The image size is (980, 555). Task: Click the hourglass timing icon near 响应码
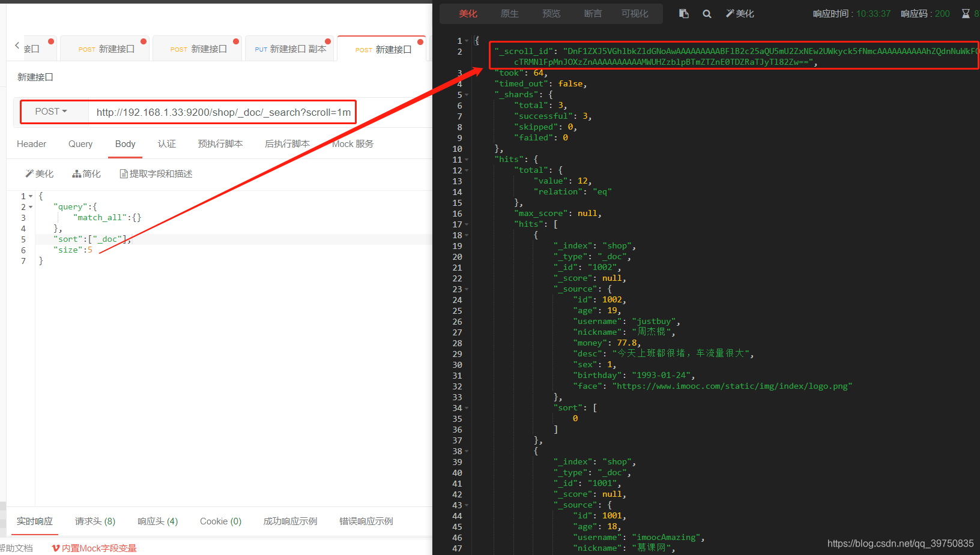pos(966,13)
